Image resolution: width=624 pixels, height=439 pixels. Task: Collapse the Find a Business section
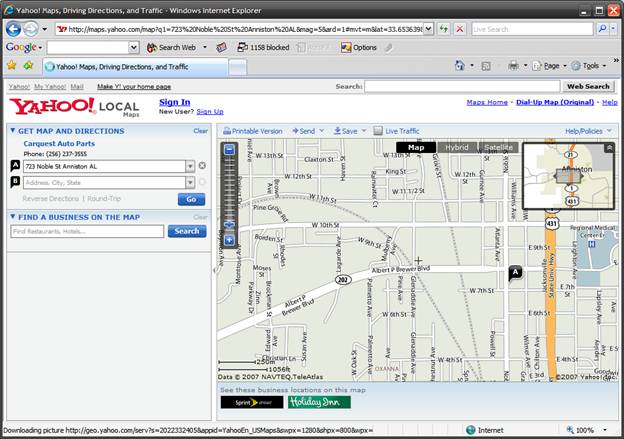13,217
